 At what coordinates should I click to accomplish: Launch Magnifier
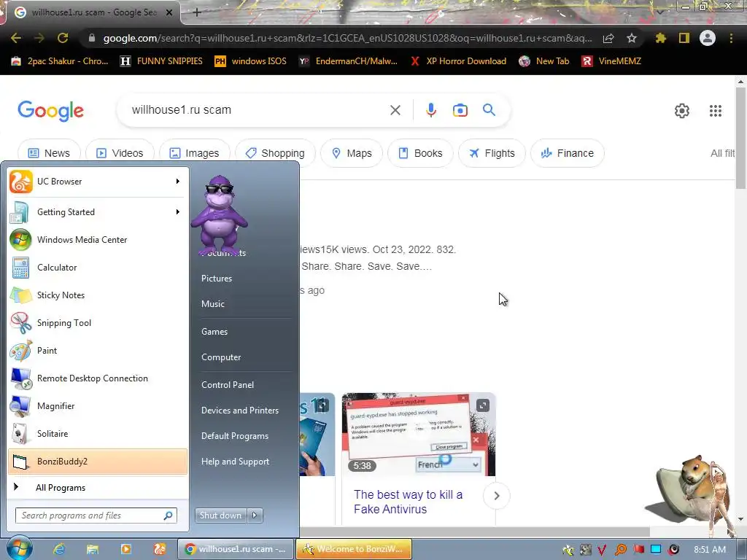(x=98, y=405)
